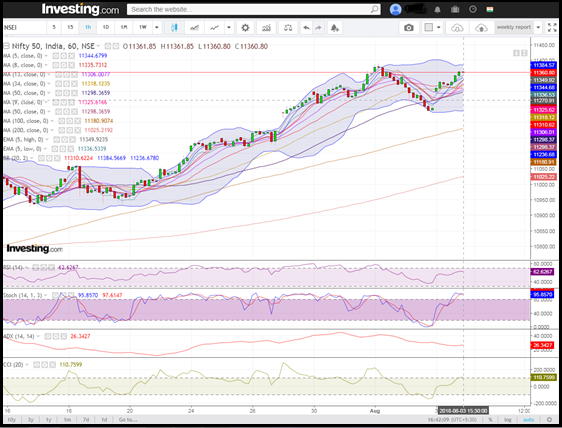Select the 15 minute interval

tap(70, 27)
